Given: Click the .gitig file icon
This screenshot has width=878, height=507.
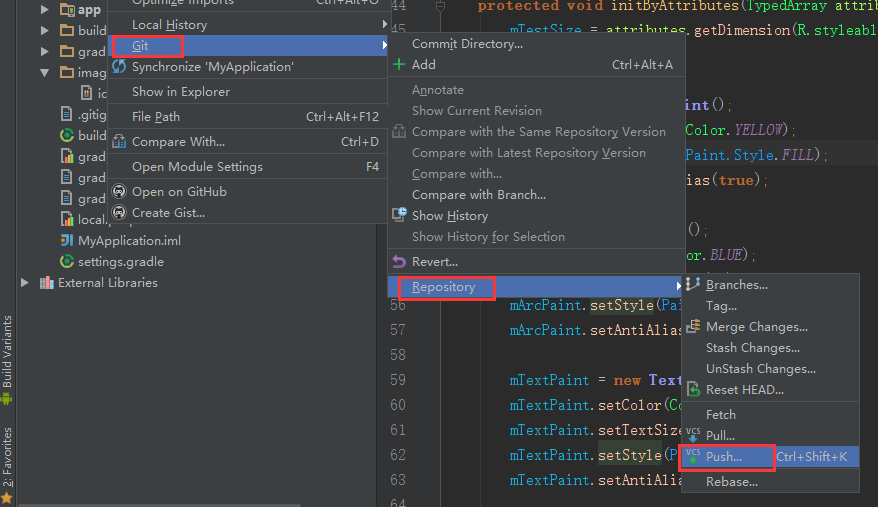Looking at the screenshot, I should coord(67,114).
